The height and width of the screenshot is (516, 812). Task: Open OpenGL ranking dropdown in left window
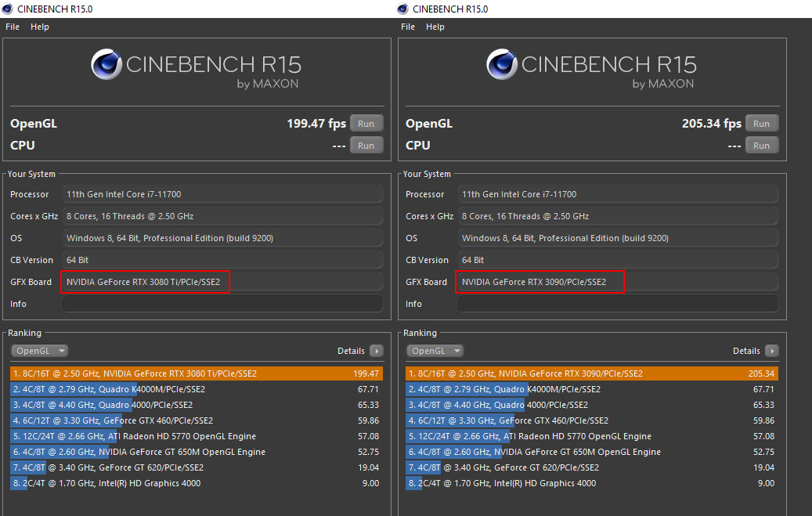click(39, 351)
